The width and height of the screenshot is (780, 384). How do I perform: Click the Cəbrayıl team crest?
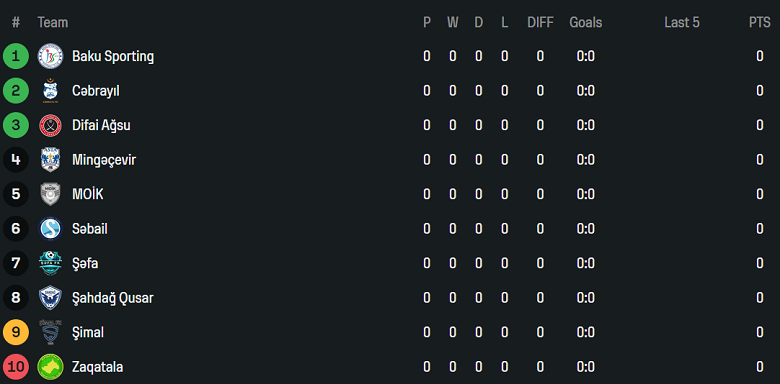51,91
